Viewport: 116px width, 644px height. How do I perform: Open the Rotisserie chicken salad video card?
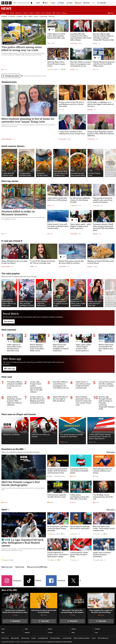[44, 163]
